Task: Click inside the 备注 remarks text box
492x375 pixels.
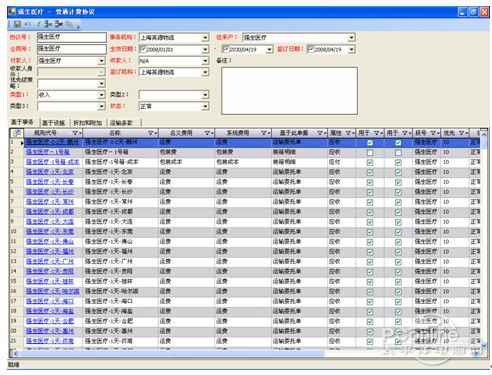Action: 289,91
